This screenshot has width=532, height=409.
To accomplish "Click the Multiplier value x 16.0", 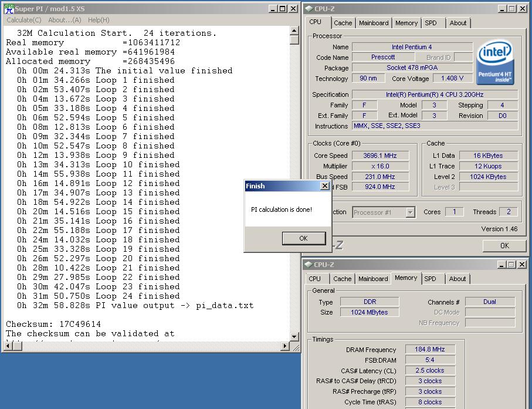I will pos(380,166).
